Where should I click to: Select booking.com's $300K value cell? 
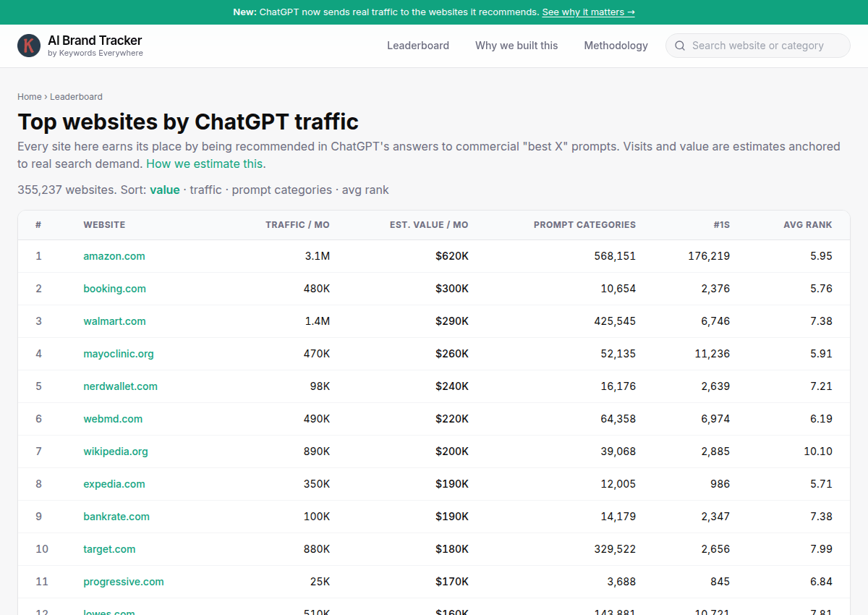tap(452, 289)
